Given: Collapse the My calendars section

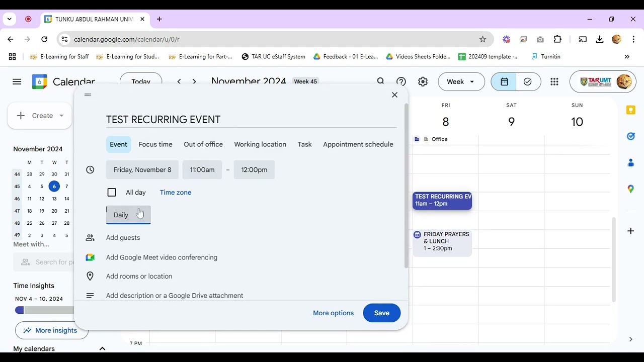Looking at the screenshot, I should click(x=102, y=348).
